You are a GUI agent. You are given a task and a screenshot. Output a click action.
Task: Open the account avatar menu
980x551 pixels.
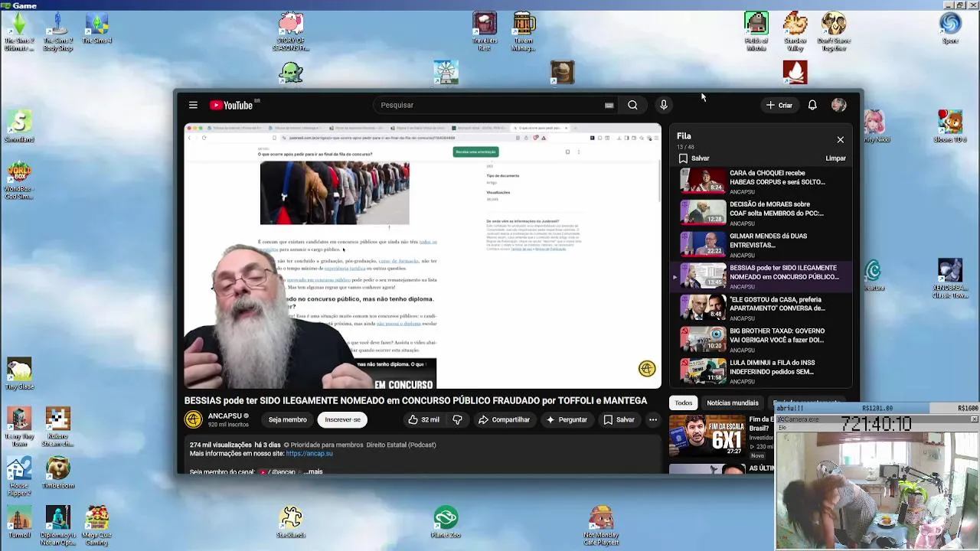click(839, 105)
